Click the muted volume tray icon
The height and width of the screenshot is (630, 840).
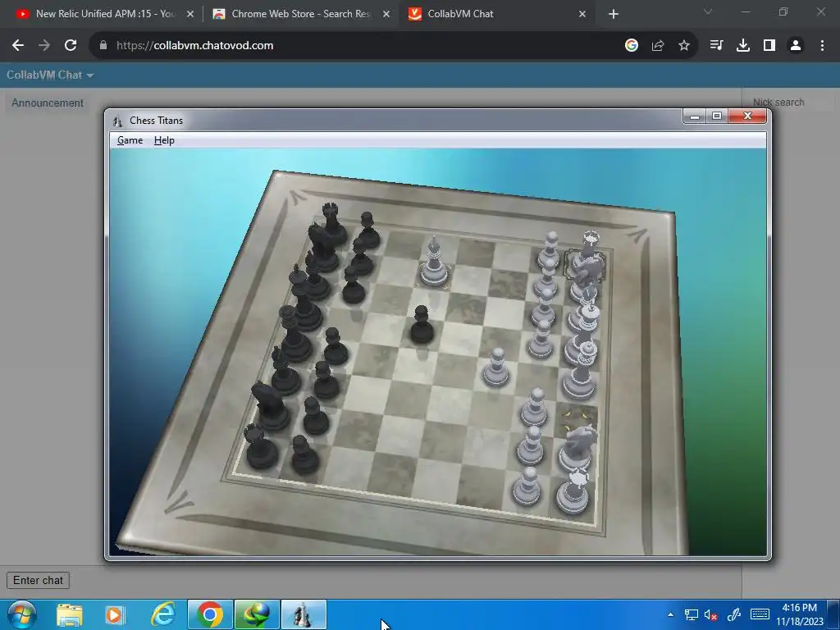coord(711,615)
